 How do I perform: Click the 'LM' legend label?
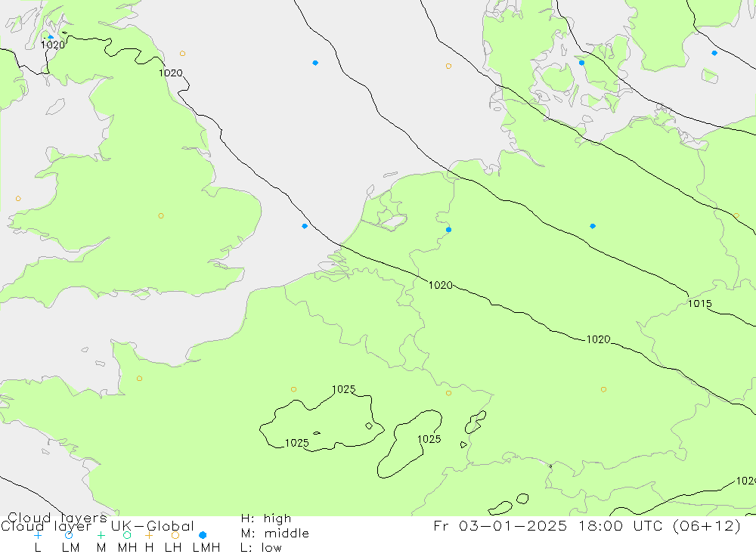pos(71,548)
